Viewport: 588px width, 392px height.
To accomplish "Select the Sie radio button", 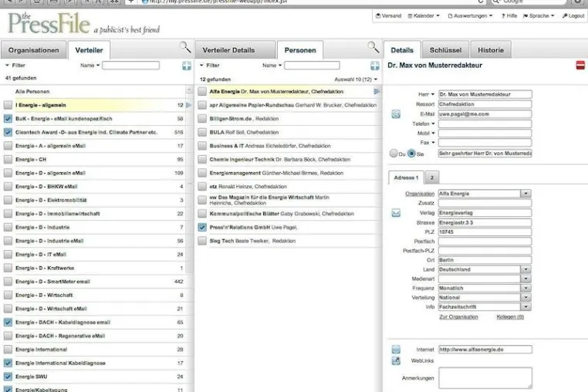I will tap(411, 153).
